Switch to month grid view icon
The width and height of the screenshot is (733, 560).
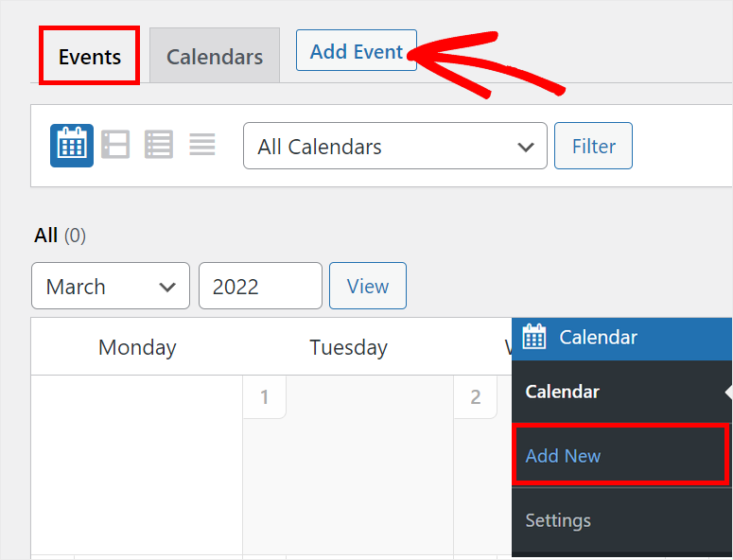72,146
